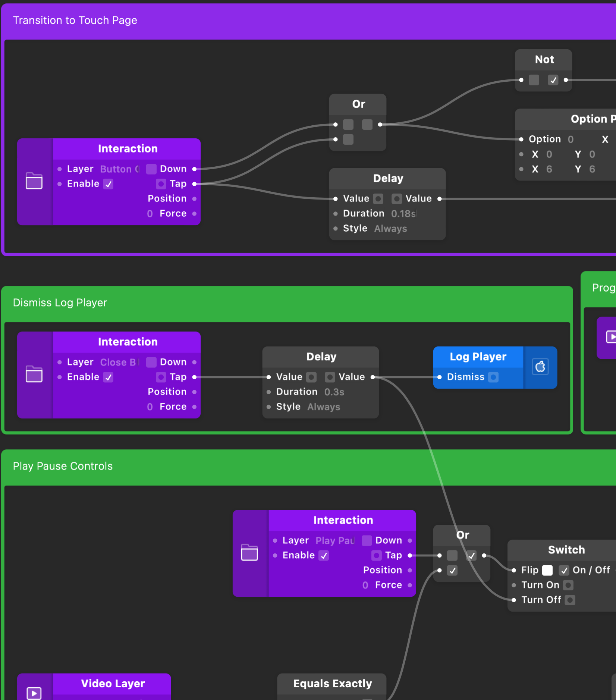Viewport: 616px width, 700px height.
Task: Click the Flip input box on Switch
Action: [x=547, y=571]
